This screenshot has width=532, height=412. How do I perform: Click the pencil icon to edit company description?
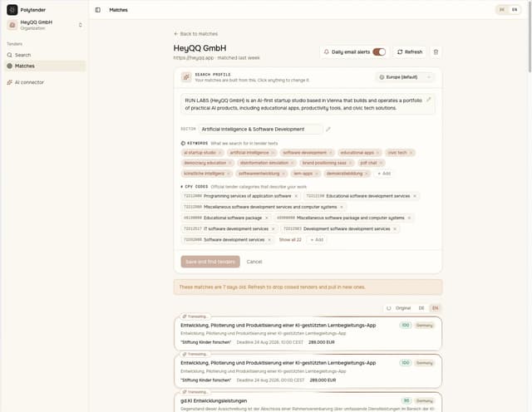point(429,100)
